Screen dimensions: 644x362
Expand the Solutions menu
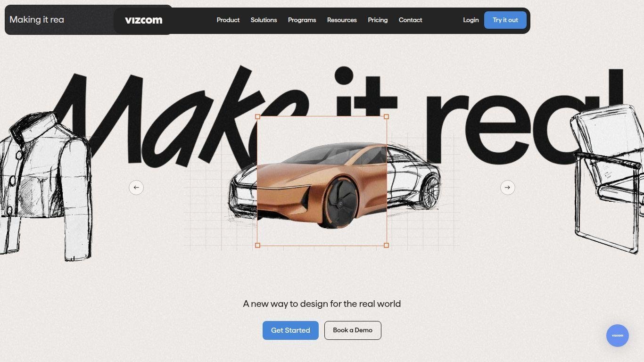264,20
